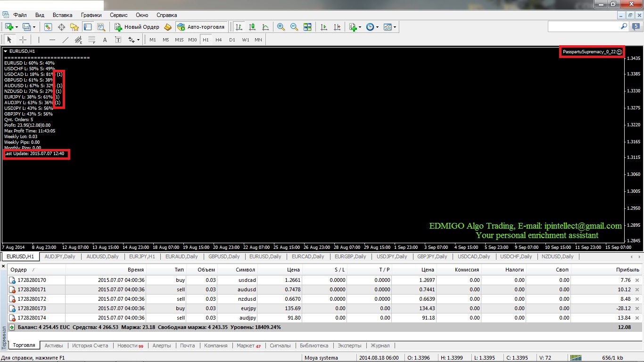Open the Сервис menu
The image size is (644, 362).
[x=118, y=15]
